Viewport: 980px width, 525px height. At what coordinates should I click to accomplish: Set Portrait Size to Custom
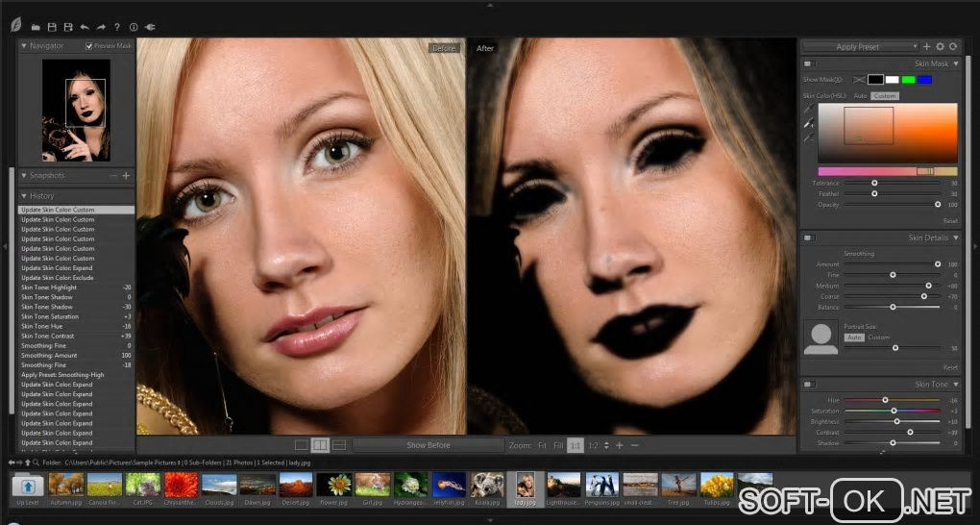pyautogui.click(x=878, y=337)
